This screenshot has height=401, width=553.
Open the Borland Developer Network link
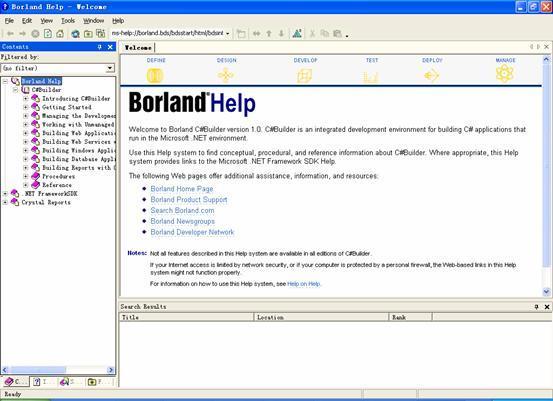pos(192,232)
